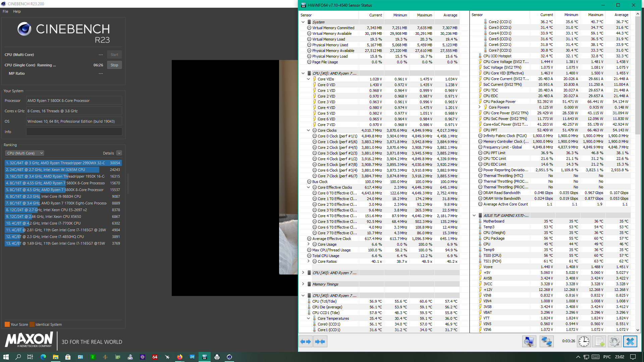The image size is (644, 362).
Task: Click the collapse columns arrows button
Action: point(320,342)
